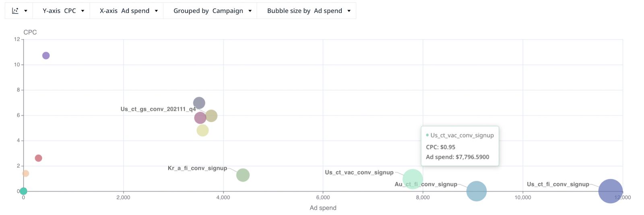Screen dimensions: 644x215
Task: Click the tan bubble in the cluster
Action: [212, 116]
